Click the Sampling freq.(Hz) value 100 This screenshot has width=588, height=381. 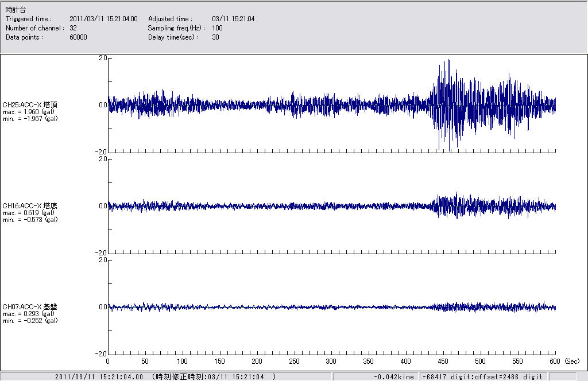217,28
